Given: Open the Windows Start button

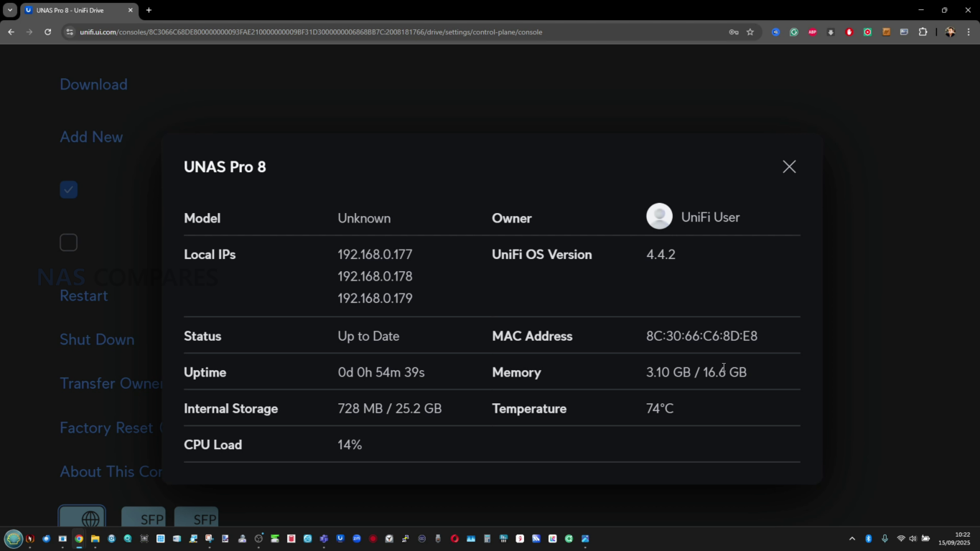Looking at the screenshot, I should [x=14, y=539].
